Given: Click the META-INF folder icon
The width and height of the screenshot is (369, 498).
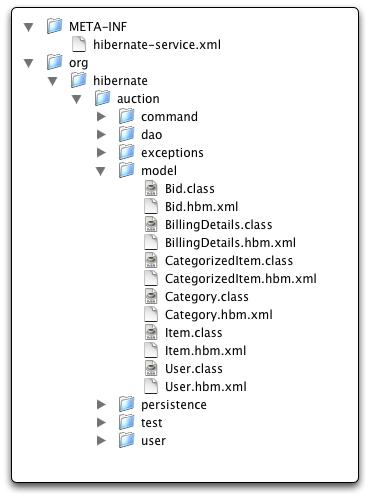Looking at the screenshot, I should [x=54, y=26].
